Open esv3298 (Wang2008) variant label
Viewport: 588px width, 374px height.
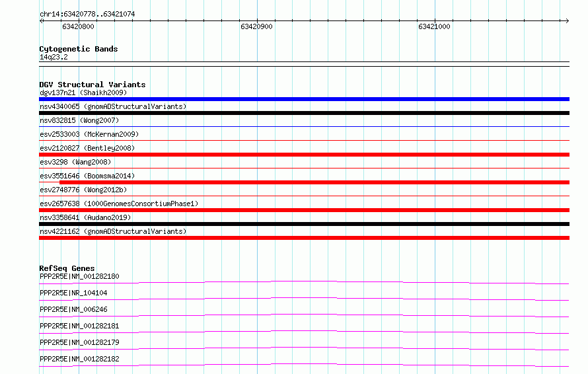coord(75,162)
